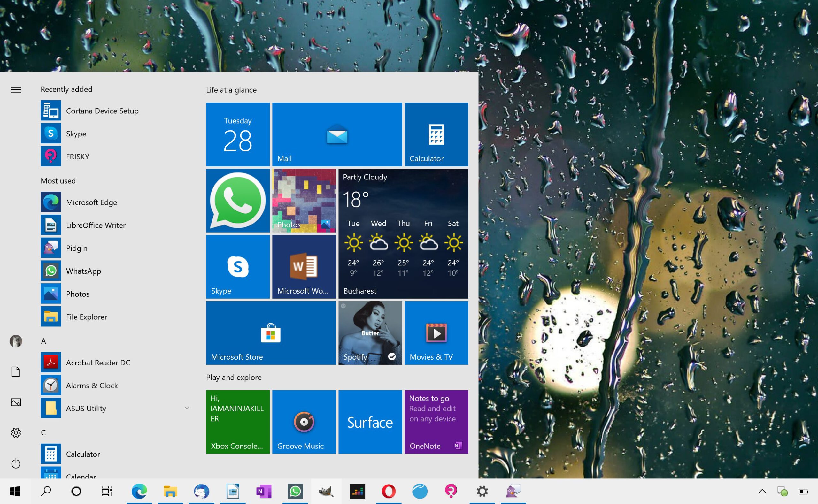Launch the Groove Music tile
The height and width of the screenshot is (504, 818).
(304, 422)
